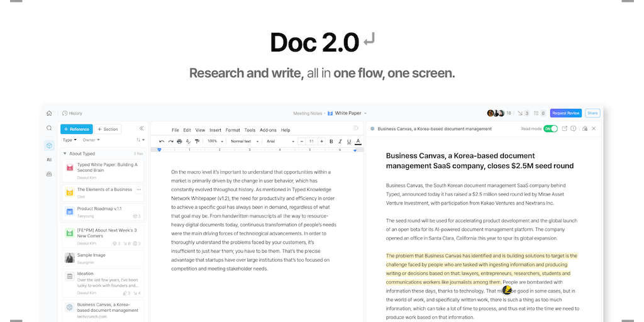Open the Normal text style dropdown

tap(245, 142)
